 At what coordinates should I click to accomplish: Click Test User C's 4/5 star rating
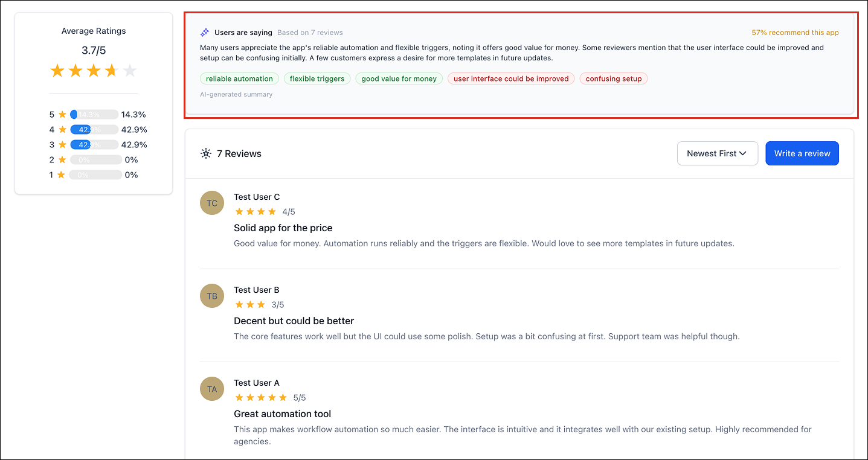pyautogui.click(x=256, y=211)
